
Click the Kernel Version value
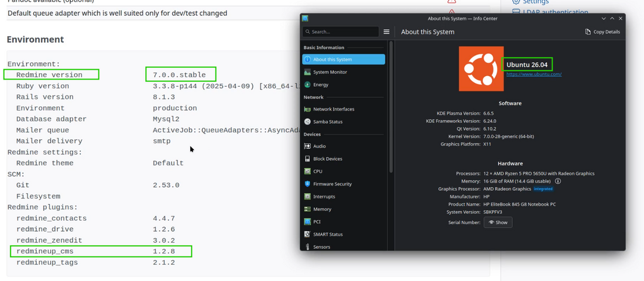point(508,136)
